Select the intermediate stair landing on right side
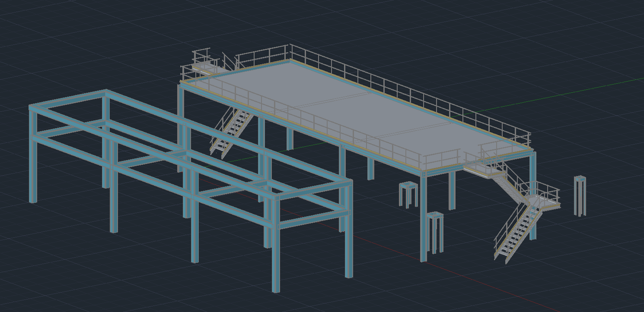The image size is (644, 312). coord(543,202)
